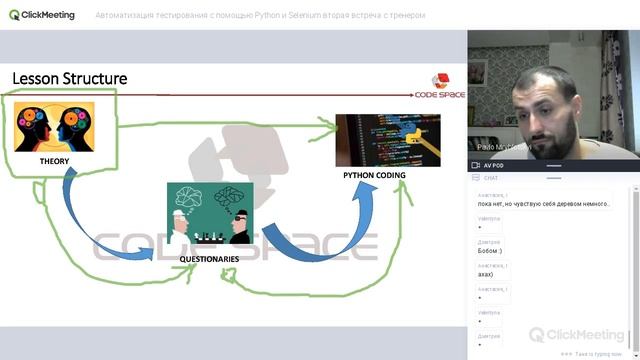
Task: Click the presenter webcam video feed
Action: click(553, 95)
